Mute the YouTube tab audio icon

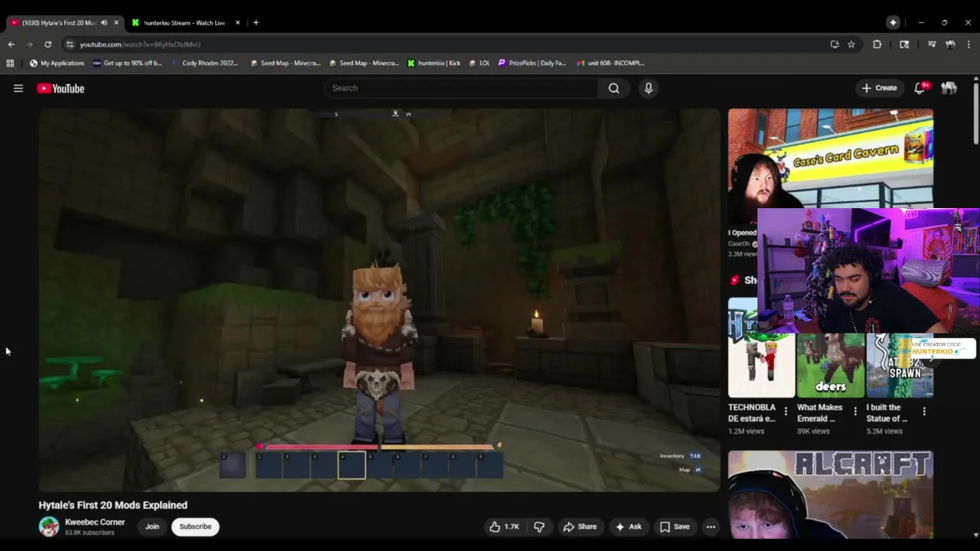[104, 23]
